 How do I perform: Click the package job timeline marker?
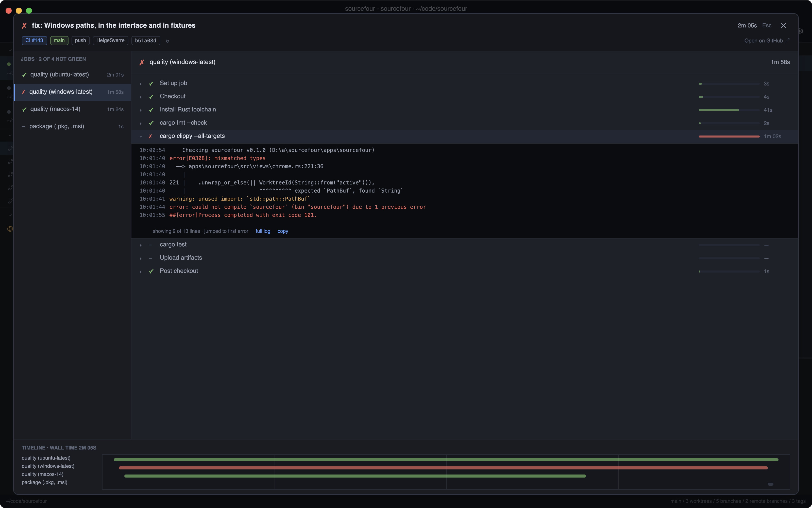pyautogui.click(x=771, y=484)
